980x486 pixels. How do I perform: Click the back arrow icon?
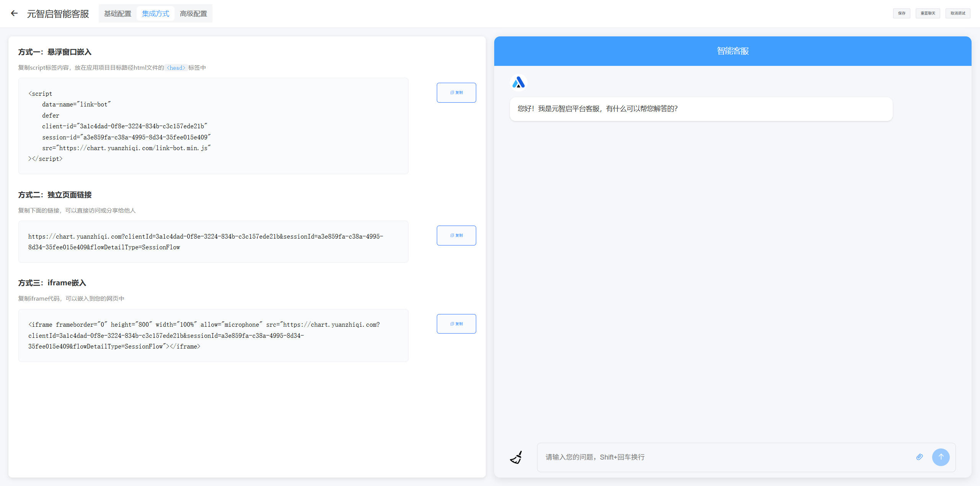14,13
